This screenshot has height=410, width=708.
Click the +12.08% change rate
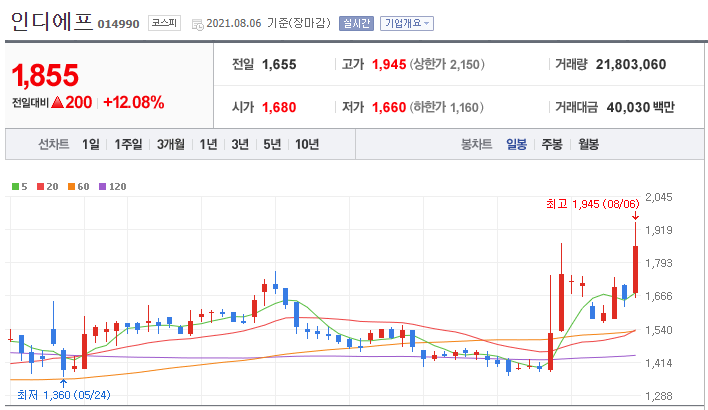pyautogui.click(x=134, y=102)
